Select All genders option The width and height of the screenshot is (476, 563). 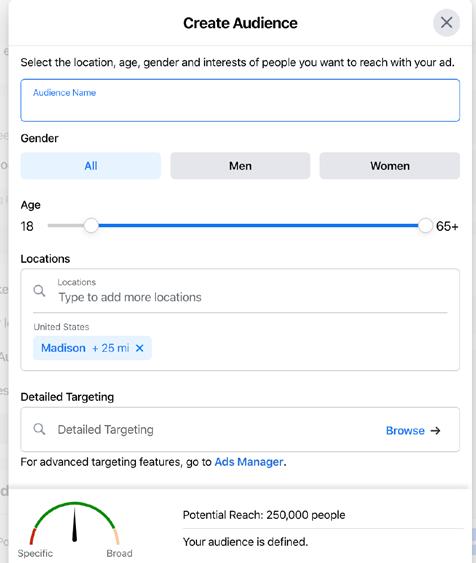(x=91, y=166)
